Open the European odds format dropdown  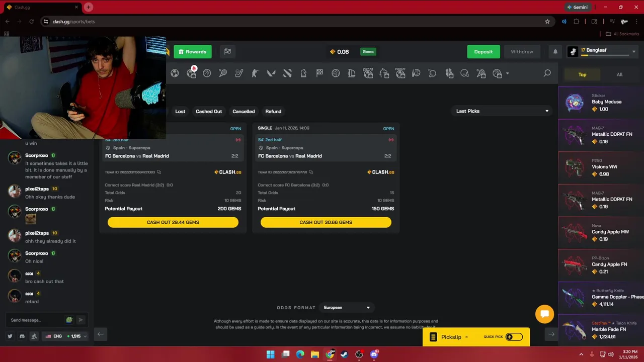click(x=347, y=308)
